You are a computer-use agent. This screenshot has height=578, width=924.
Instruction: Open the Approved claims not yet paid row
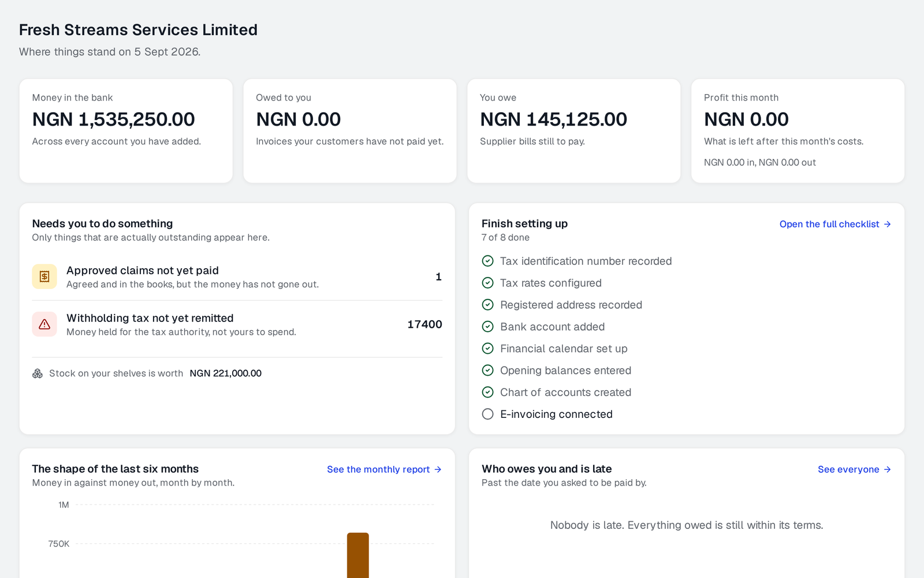(x=237, y=277)
